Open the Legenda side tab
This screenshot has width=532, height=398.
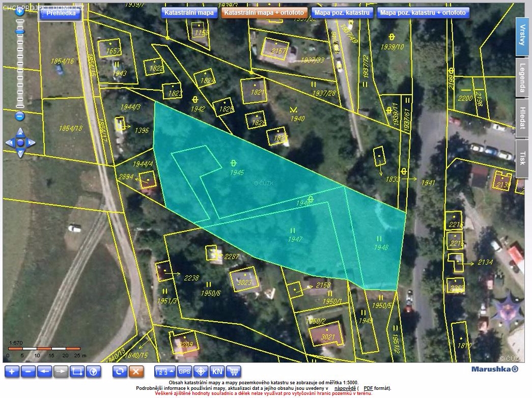click(522, 78)
